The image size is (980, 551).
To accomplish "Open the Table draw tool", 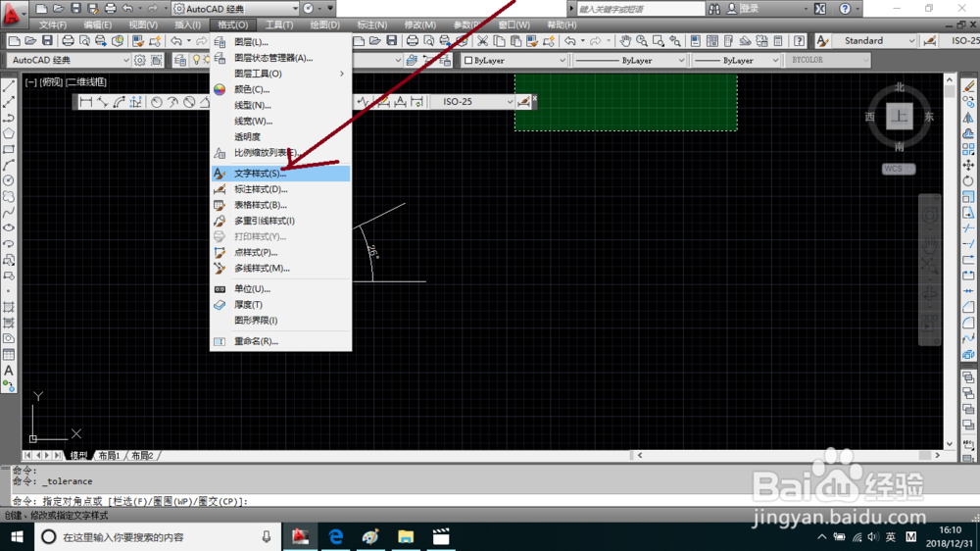I will point(9,355).
